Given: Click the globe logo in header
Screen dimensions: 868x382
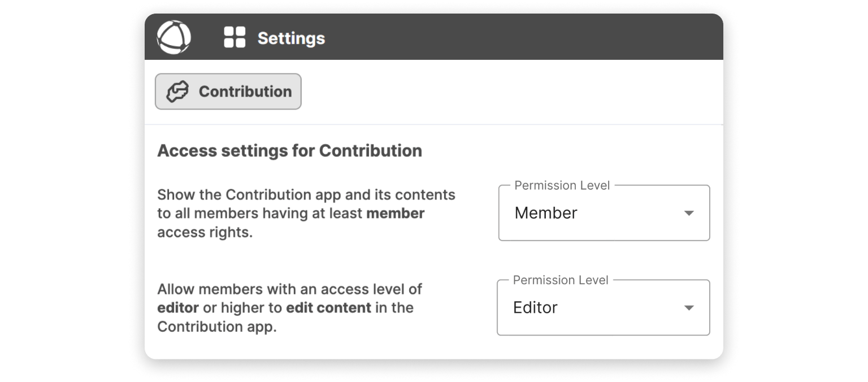Looking at the screenshot, I should point(173,38).
